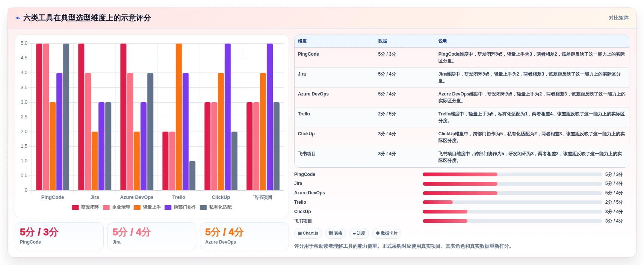644x265 pixels.
Task: Click the Azure DevOps chart axis label
Action: point(137,197)
